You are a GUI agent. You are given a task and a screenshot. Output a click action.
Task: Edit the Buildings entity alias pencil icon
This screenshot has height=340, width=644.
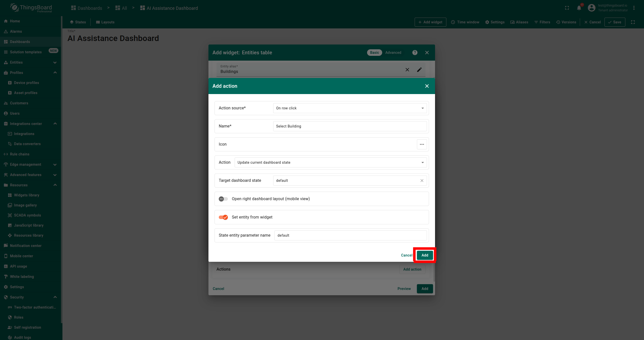[419, 70]
